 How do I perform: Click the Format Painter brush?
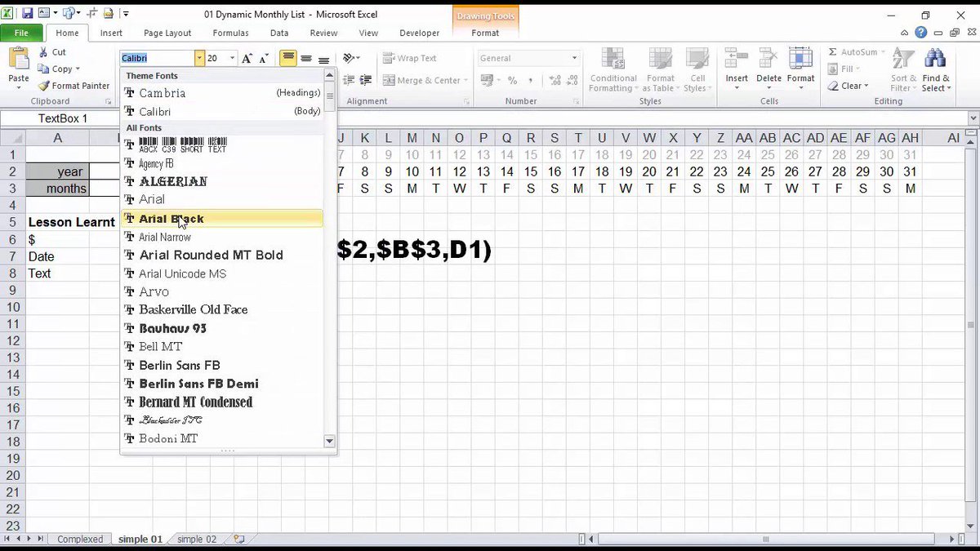click(74, 86)
